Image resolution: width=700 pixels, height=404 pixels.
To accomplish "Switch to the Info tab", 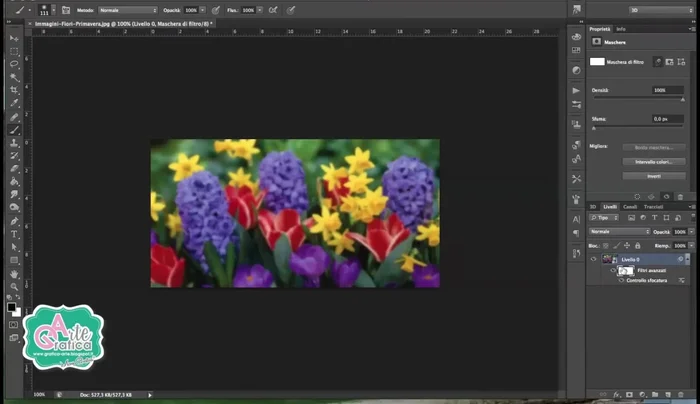I will (x=621, y=29).
